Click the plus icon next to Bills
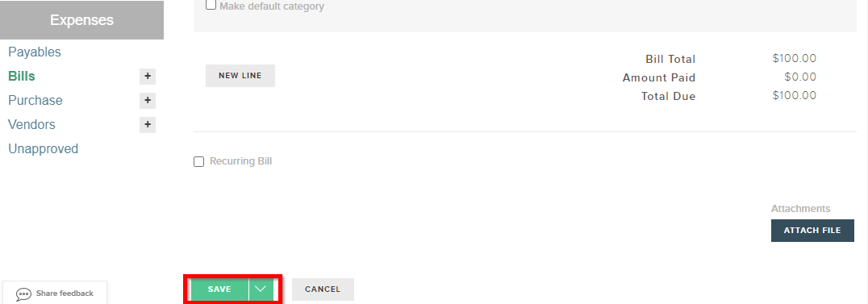 coord(148,77)
